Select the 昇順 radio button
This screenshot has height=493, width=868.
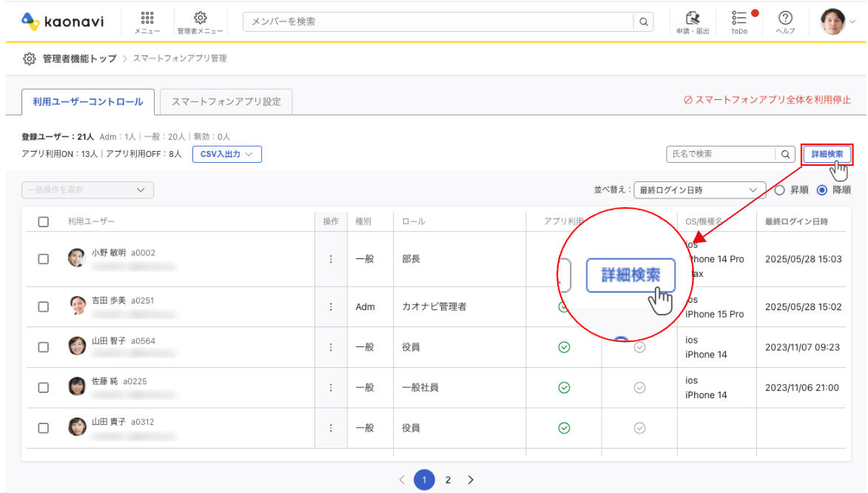click(779, 190)
